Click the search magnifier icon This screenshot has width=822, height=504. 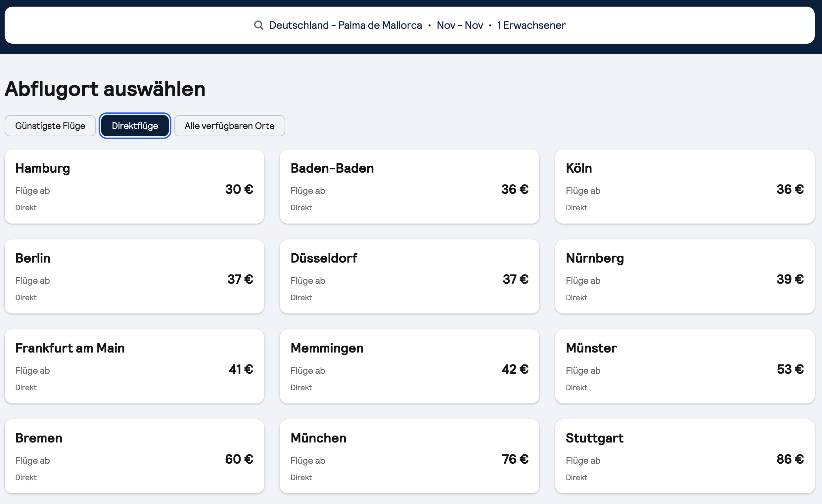(258, 25)
